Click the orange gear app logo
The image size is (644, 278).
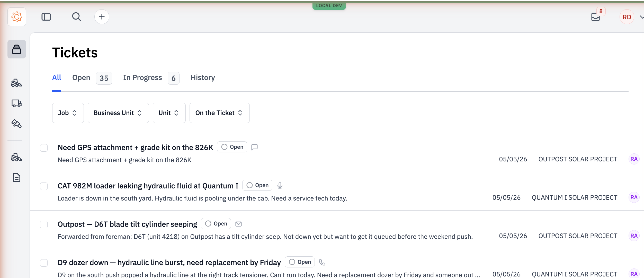(17, 17)
